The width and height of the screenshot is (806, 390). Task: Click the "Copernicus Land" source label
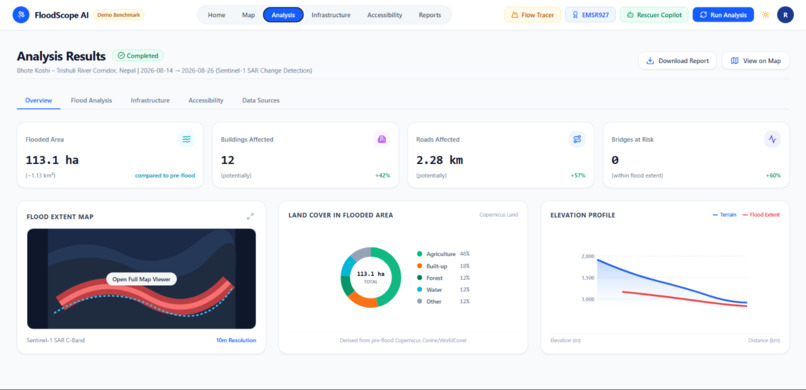point(499,215)
